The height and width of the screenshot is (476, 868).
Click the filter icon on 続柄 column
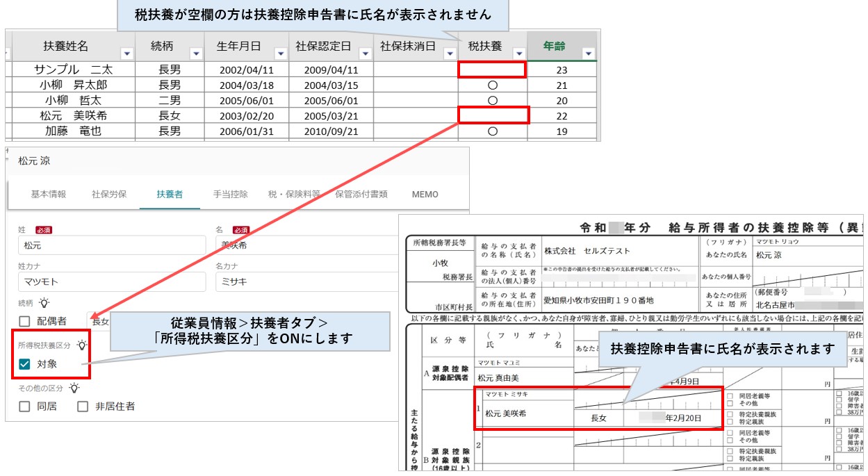pyautogui.click(x=196, y=54)
